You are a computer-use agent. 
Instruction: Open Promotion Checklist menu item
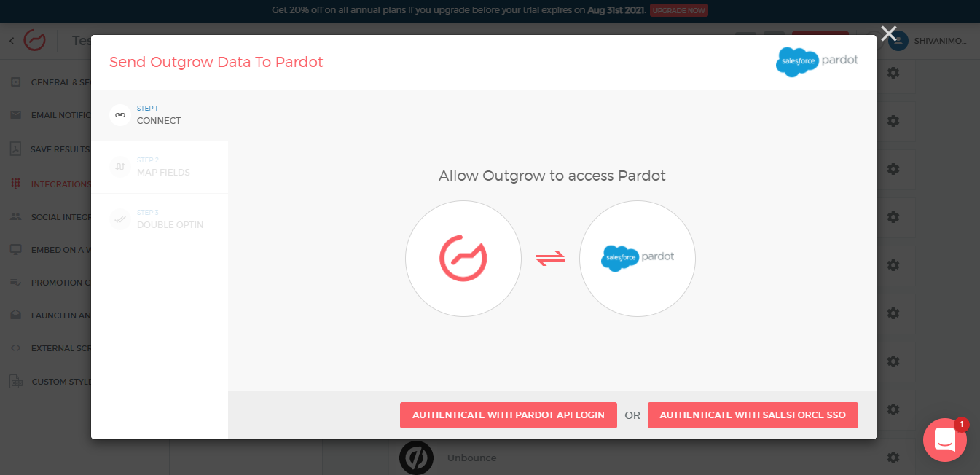pyautogui.click(x=50, y=283)
